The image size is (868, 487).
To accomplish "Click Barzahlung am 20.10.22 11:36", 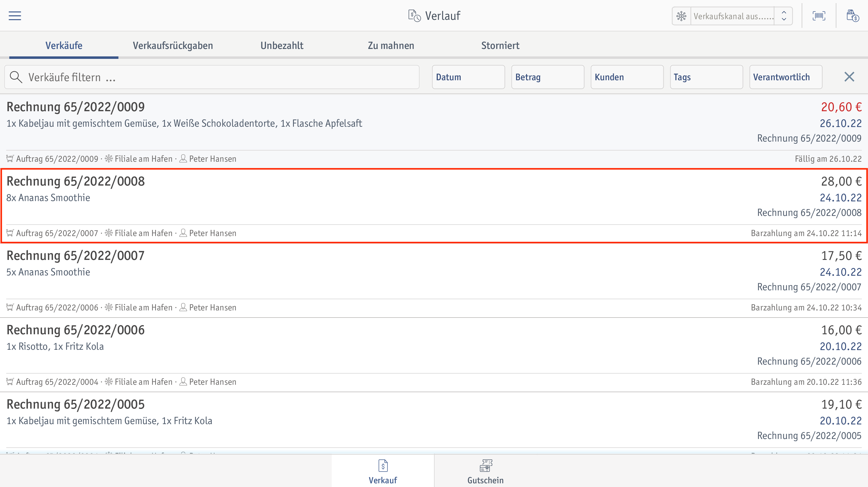I will pyautogui.click(x=806, y=382).
